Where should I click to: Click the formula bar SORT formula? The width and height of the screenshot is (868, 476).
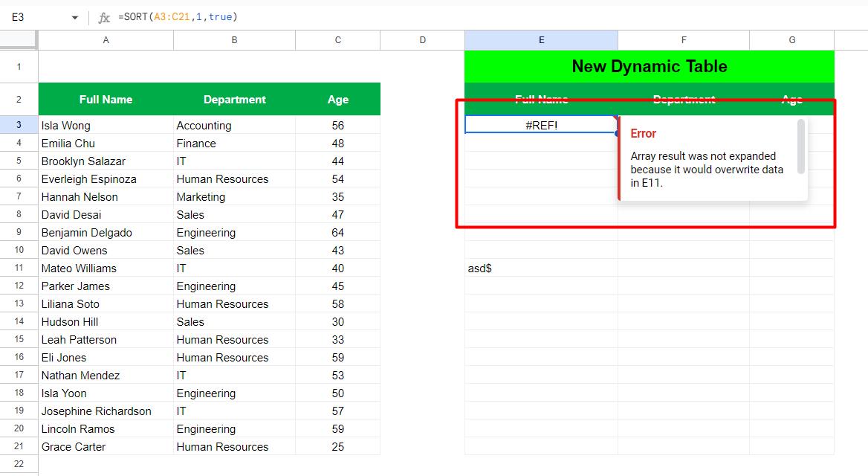click(178, 17)
